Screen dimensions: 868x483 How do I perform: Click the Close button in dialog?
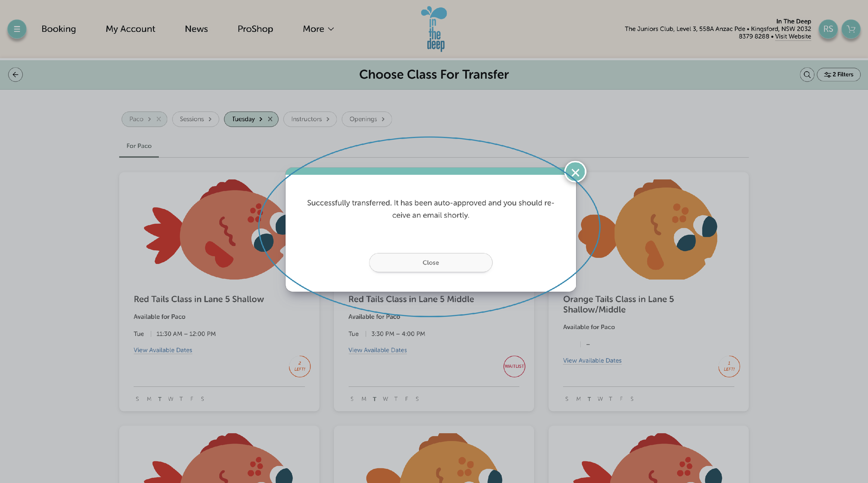431,262
